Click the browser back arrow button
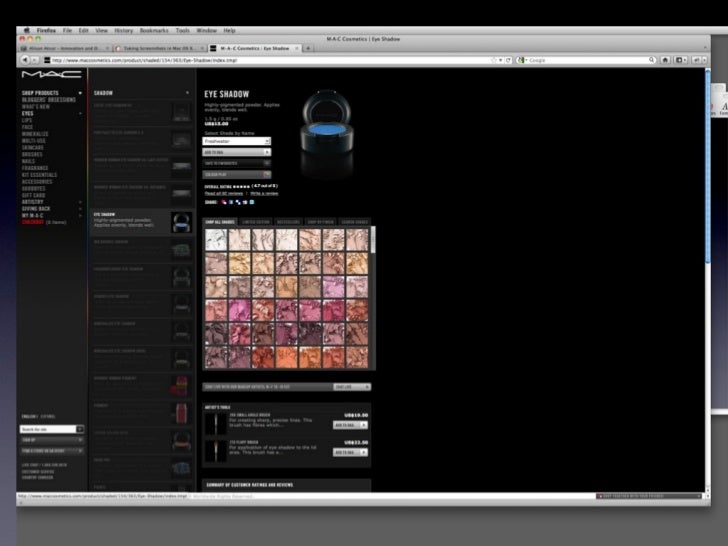728x546 pixels. coord(23,60)
